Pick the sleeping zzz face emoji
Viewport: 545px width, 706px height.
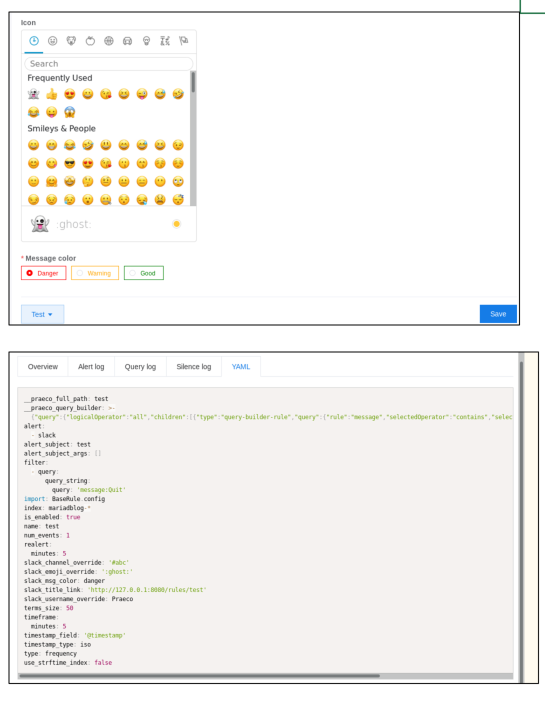pos(178,199)
